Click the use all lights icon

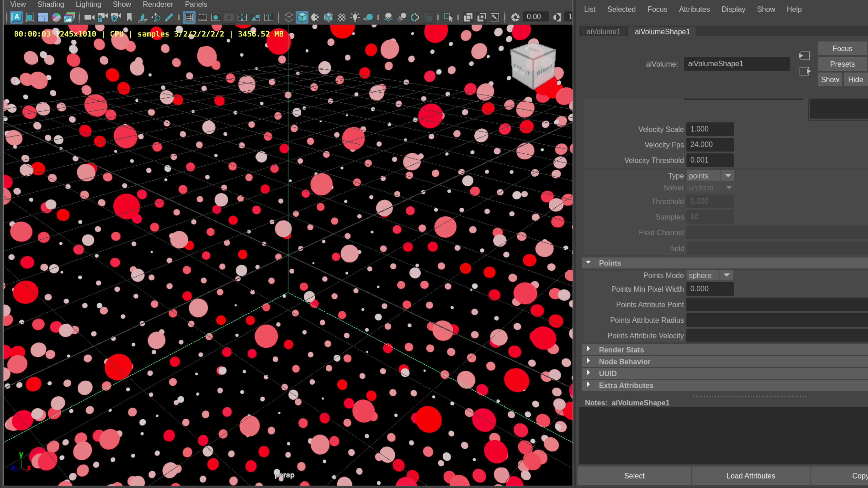(x=355, y=17)
